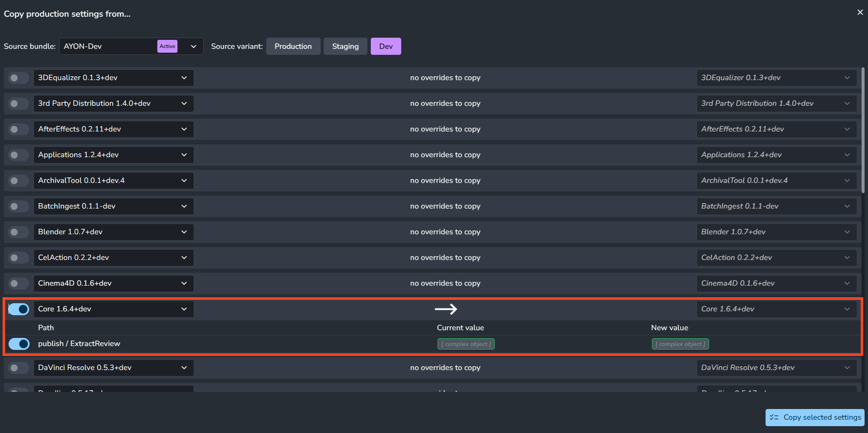Open source Cinema4D 0.1.6+dev dropdown
Image resolution: width=868 pixels, height=433 pixels.
114,284
